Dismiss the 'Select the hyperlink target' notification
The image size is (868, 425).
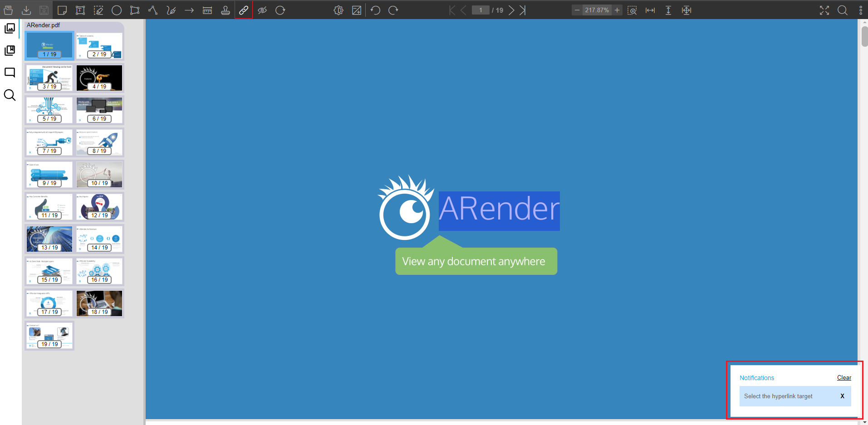point(842,396)
